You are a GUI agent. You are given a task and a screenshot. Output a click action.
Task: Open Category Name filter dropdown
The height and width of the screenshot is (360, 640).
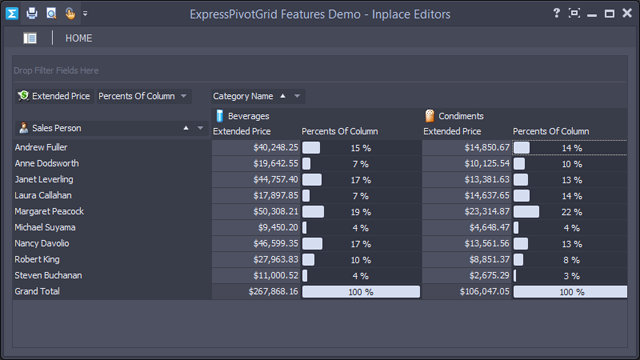pos(297,96)
